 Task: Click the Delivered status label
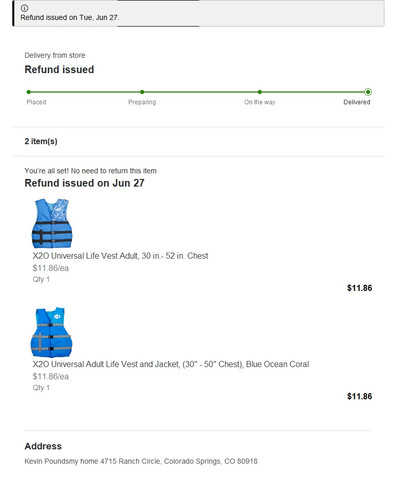click(x=357, y=102)
